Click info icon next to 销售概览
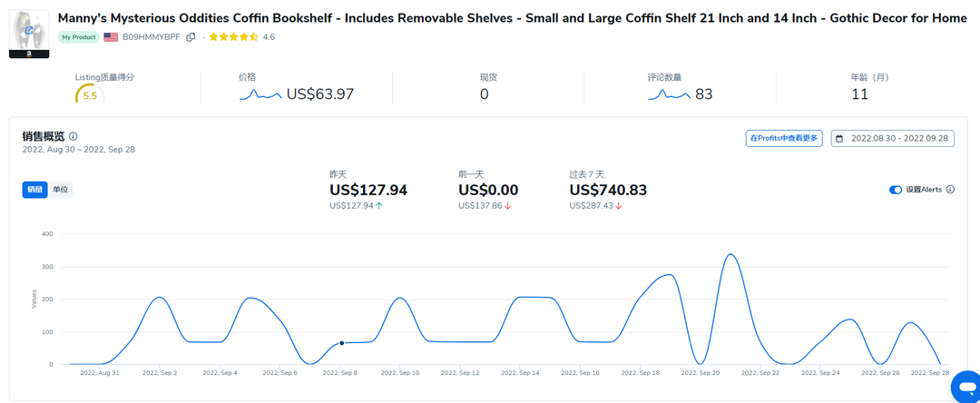Image resolution: width=980 pixels, height=403 pixels. pos(73,136)
